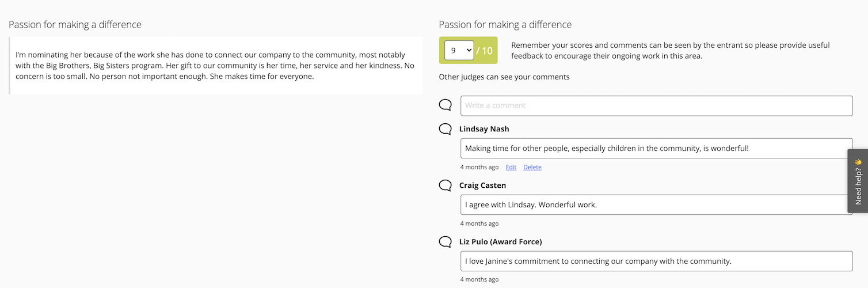This screenshot has height=288, width=868.
Task: Click the nomination text about Big Brothers program
Action: pyautogui.click(x=216, y=65)
